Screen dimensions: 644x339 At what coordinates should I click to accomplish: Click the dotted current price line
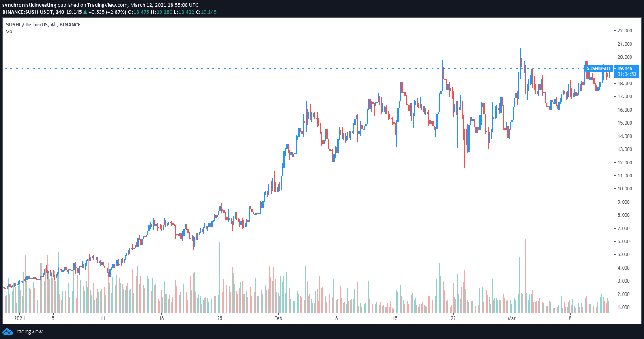pyautogui.click(x=284, y=69)
